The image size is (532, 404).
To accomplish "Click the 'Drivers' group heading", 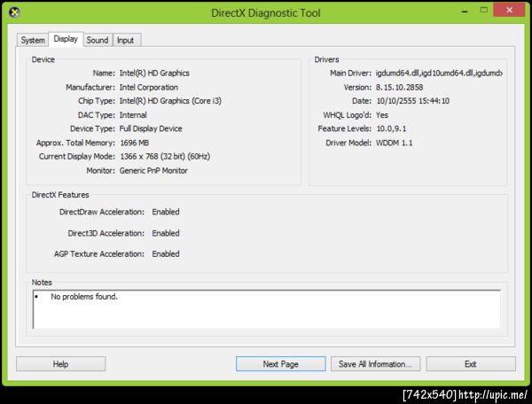I will pos(326,59).
